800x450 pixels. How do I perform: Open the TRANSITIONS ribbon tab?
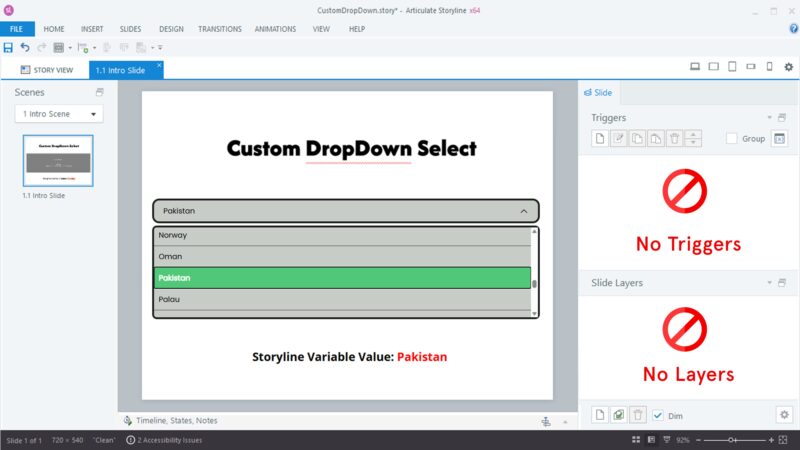(x=219, y=29)
